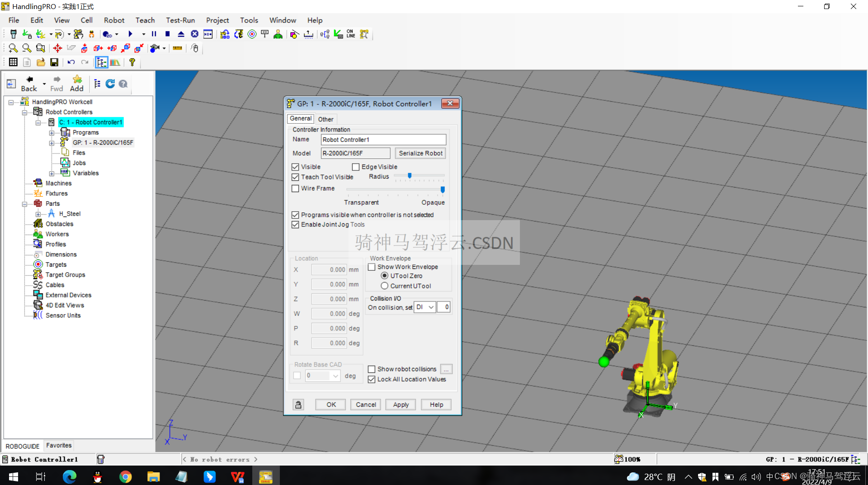The height and width of the screenshot is (485, 868).
Task: Pause the running simulation
Action: point(154,34)
